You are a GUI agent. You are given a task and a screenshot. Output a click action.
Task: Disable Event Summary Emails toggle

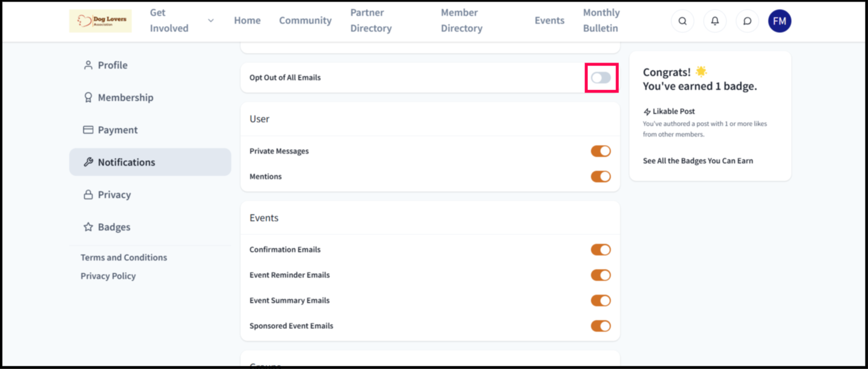coord(601,301)
